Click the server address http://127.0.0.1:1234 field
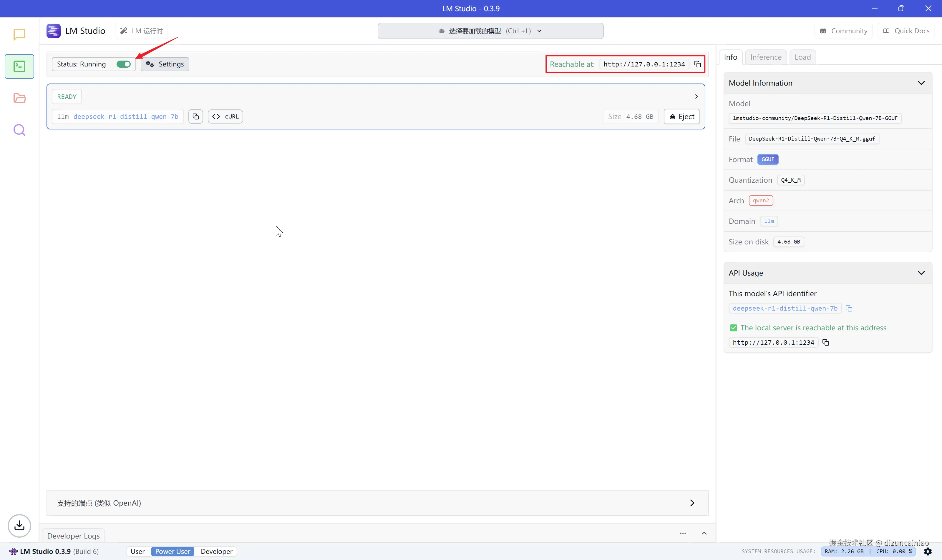This screenshot has height=560, width=942. coord(644,64)
